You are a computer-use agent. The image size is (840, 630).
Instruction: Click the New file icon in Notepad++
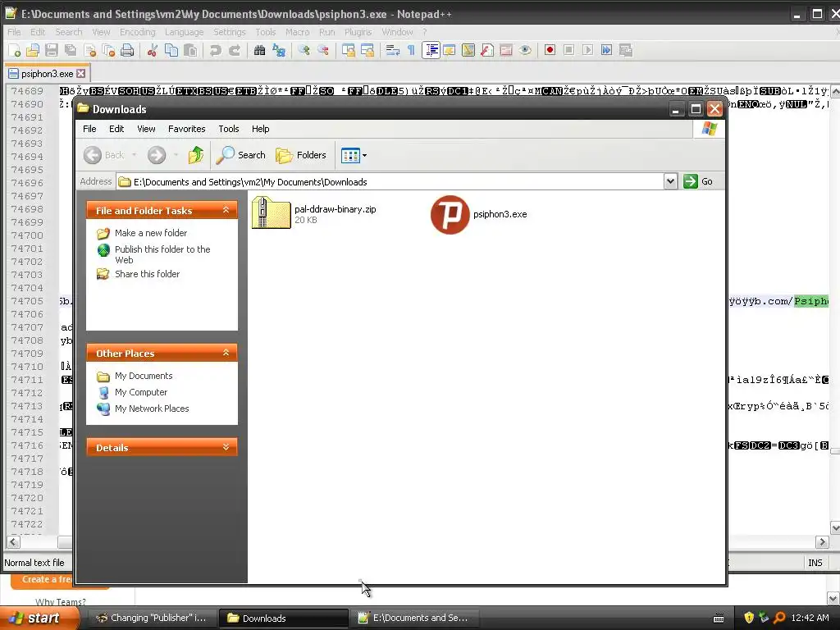click(15, 50)
